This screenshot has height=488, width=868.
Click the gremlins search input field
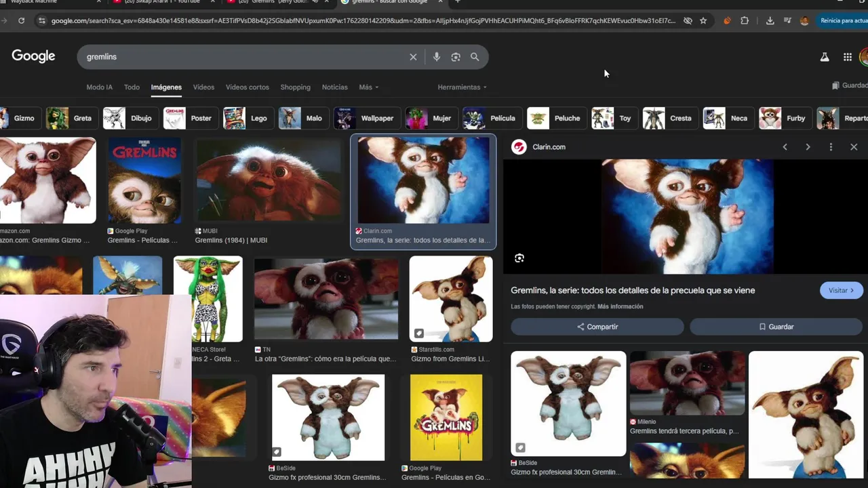[244, 57]
